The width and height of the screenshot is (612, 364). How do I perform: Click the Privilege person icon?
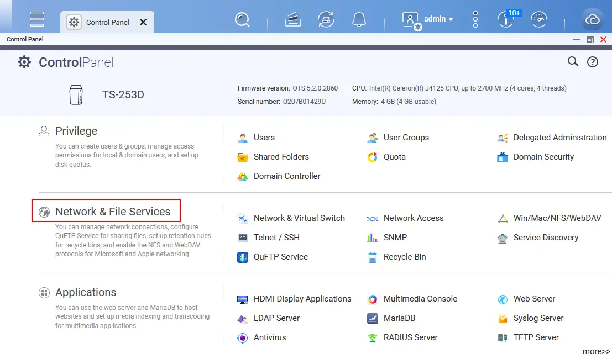pos(44,131)
